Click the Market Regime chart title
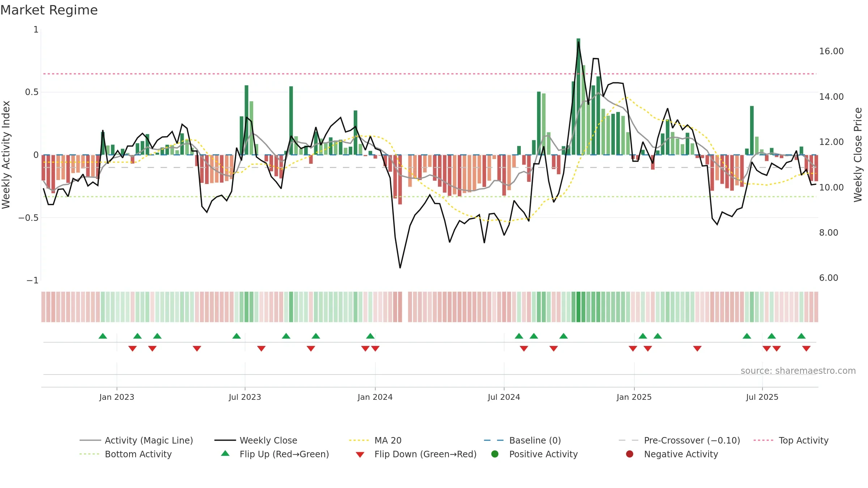The image size is (868, 488). click(x=49, y=10)
